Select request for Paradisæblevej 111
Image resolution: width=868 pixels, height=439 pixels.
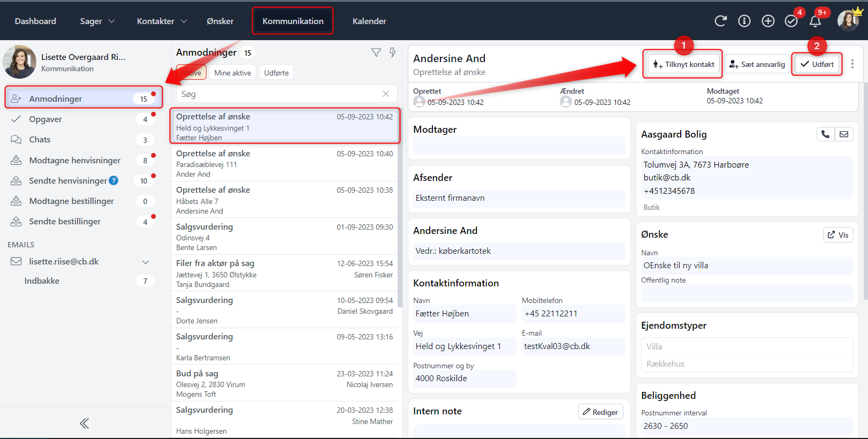[x=285, y=163]
